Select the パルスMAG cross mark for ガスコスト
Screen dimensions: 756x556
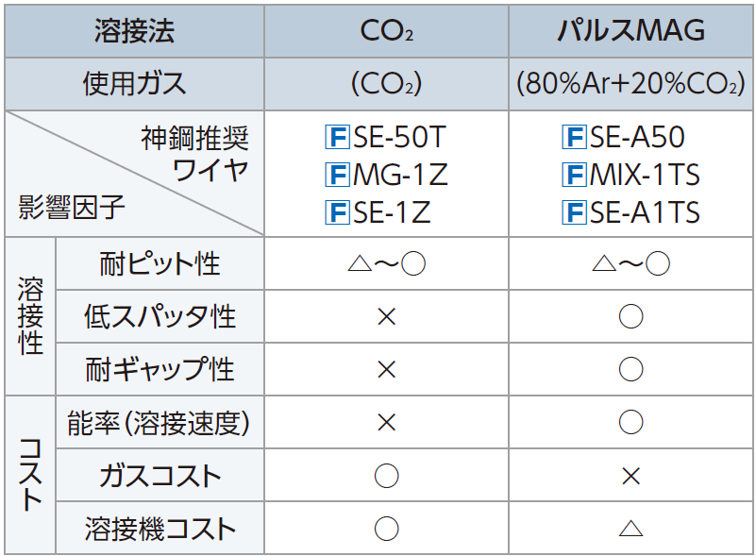pos(631,476)
